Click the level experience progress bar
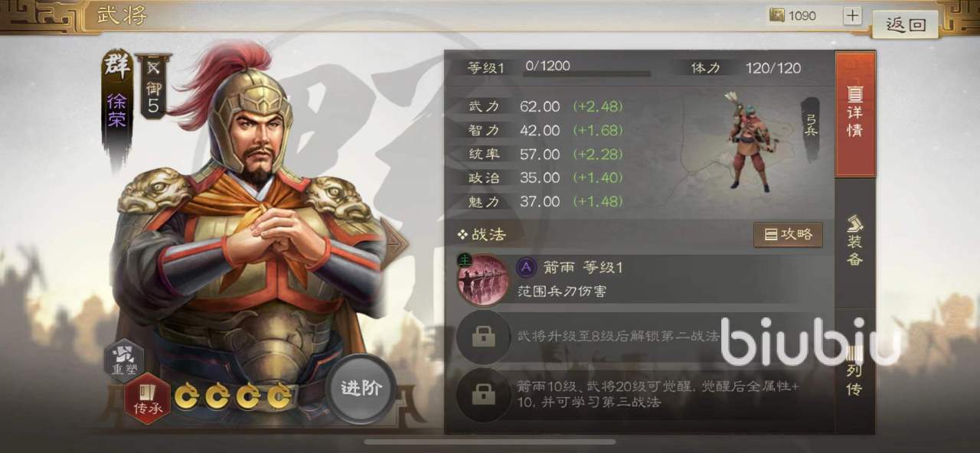The image size is (980, 453). tap(587, 74)
